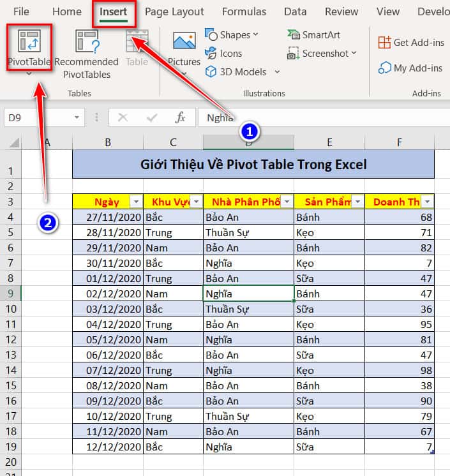This screenshot has height=476, width=450.
Task: Select column B header
Action: pyautogui.click(x=107, y=143)
